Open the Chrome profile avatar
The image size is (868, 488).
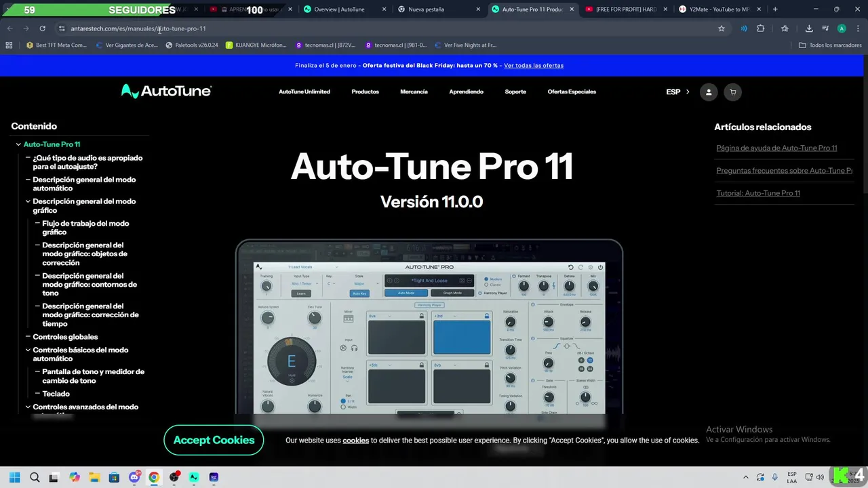click(842, 28)
